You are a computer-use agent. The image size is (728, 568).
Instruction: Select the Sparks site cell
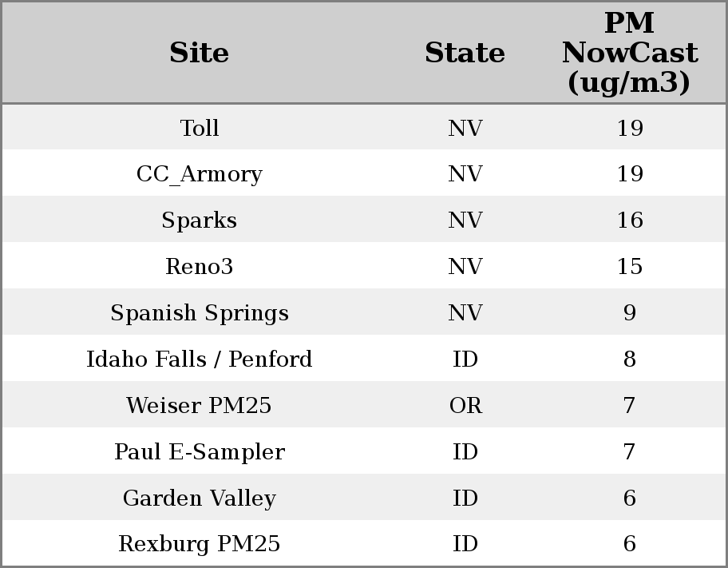coord(199,220)
